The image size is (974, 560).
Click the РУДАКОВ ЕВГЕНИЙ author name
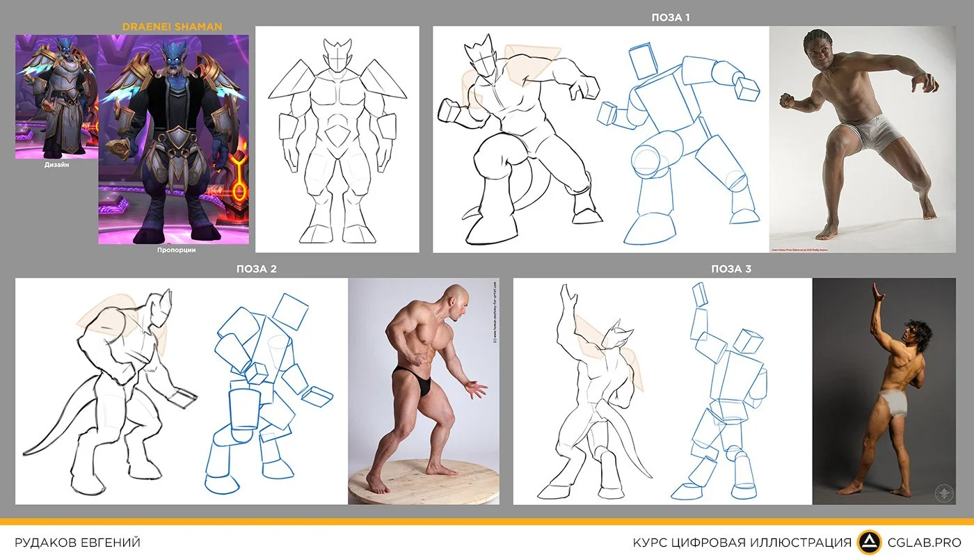pos(77,543)
